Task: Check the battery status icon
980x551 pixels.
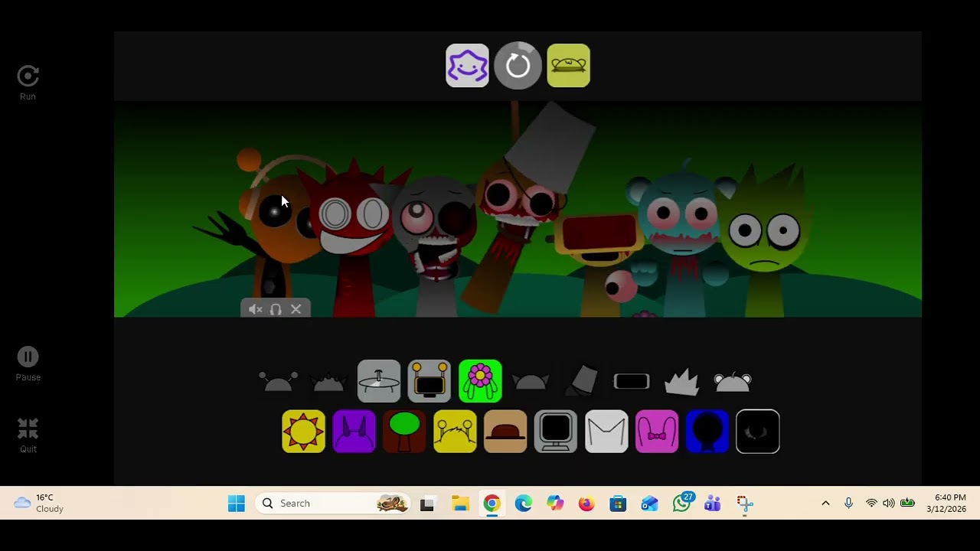Action: point(907,503)
